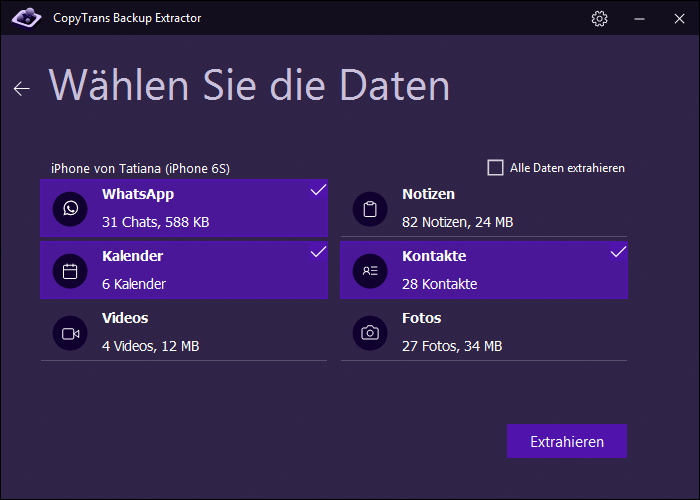Click the '82 Notizen, 24 MB' text
This screenshot has height=500, width=700.
[458, 222]
